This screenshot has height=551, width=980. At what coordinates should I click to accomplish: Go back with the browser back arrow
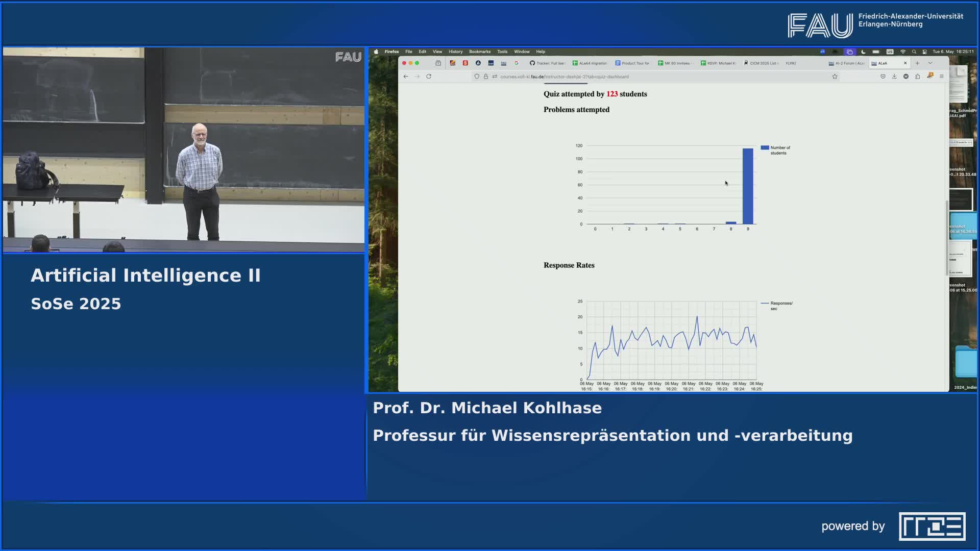pos(406,77)
